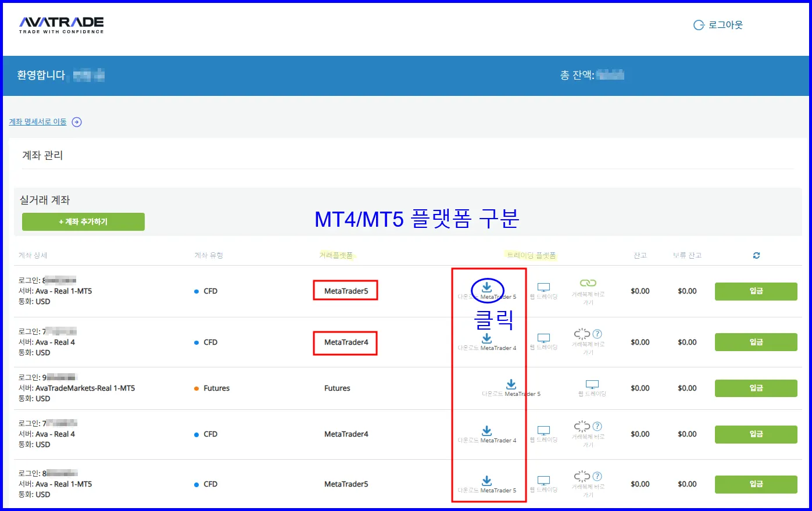Open web trading for first Ava - Real 1-MT5 account
812x511 pixels.
point(543,287)
